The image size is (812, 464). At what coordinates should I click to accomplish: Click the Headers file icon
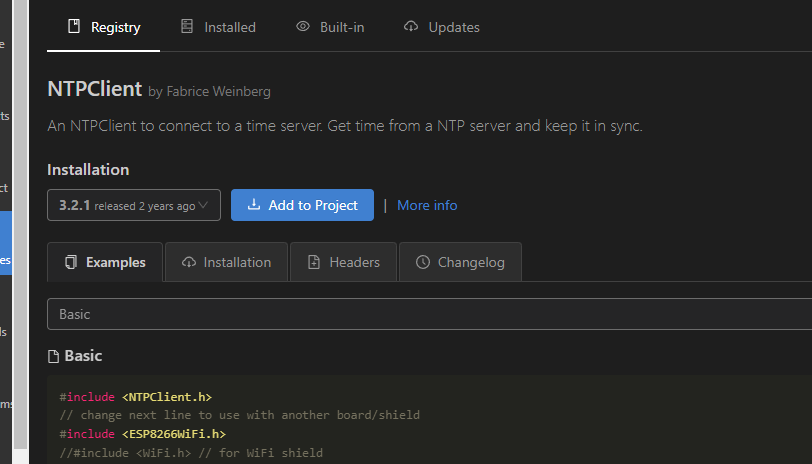314,262
